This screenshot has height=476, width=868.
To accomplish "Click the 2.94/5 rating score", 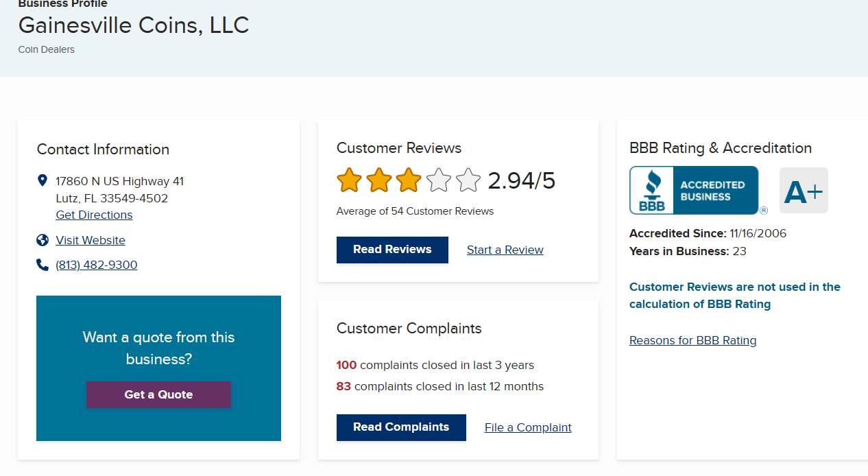I will 522,180.
